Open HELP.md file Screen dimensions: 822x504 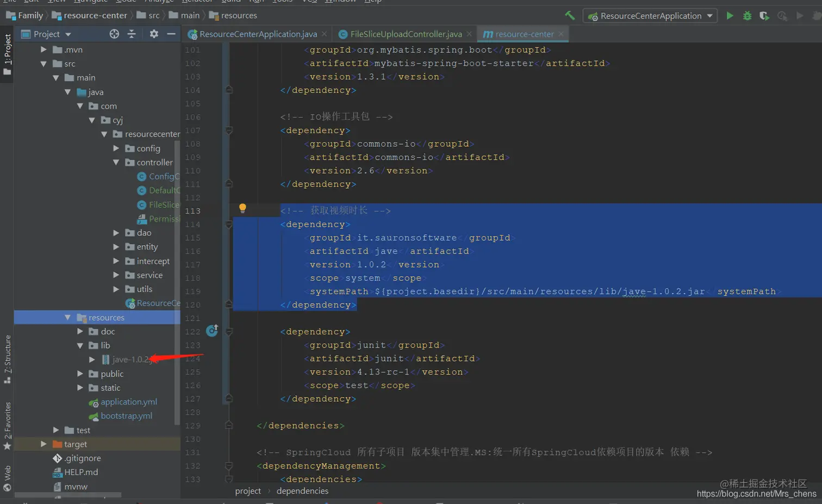76,472
